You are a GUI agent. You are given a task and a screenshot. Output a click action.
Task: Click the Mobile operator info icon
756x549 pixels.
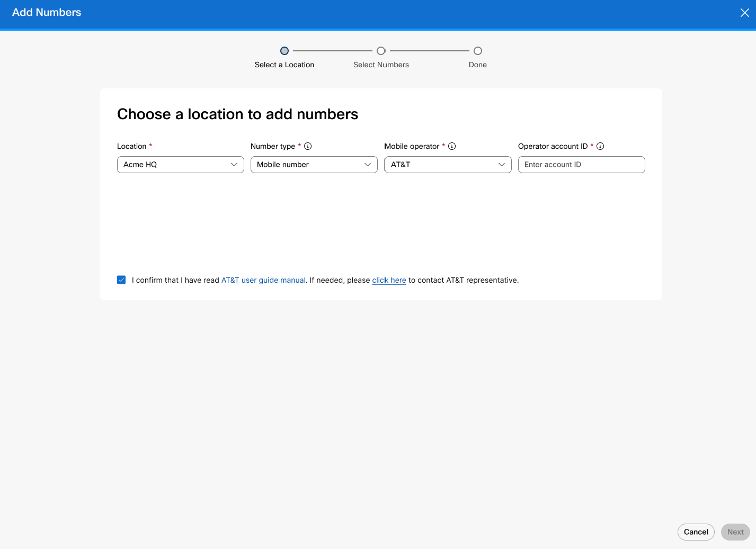[x=452, y=146]
